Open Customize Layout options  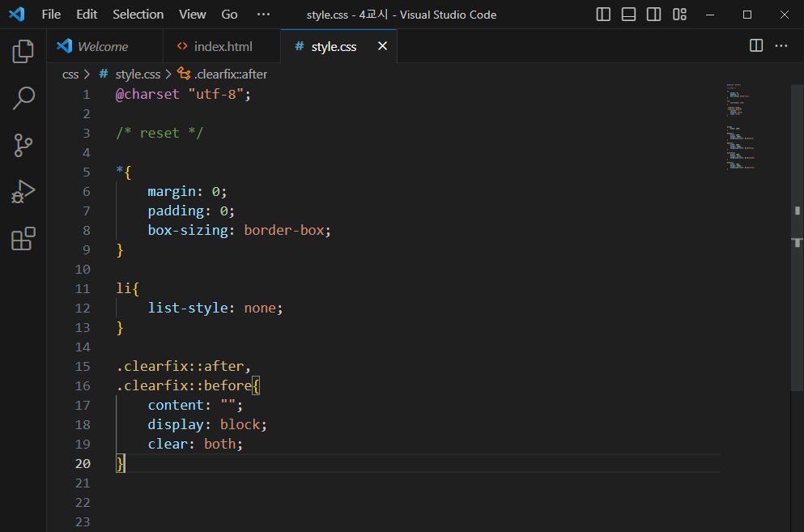click(x=679, y=15)
